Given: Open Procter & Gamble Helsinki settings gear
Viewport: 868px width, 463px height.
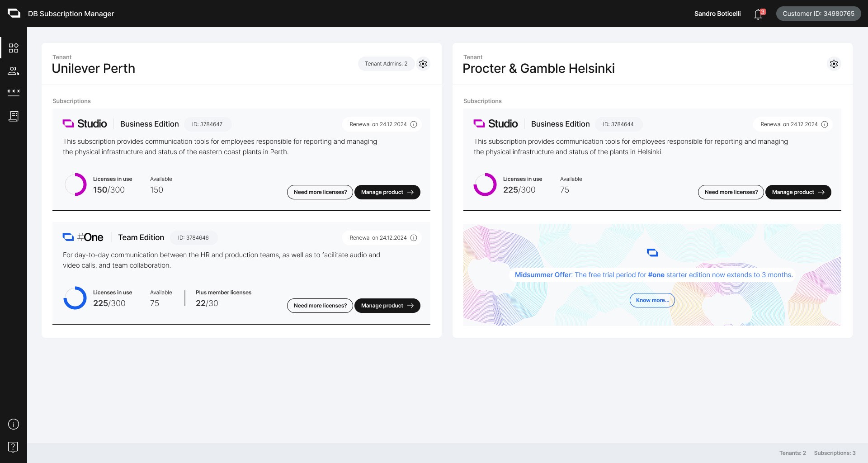Looking at the screenshot, I should (834, 64).
